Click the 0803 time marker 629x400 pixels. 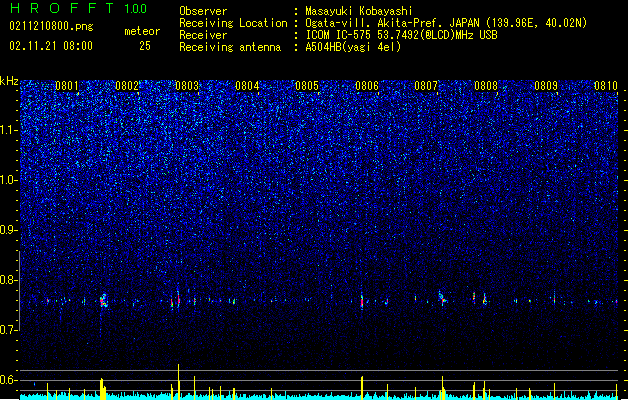point(187,86)
